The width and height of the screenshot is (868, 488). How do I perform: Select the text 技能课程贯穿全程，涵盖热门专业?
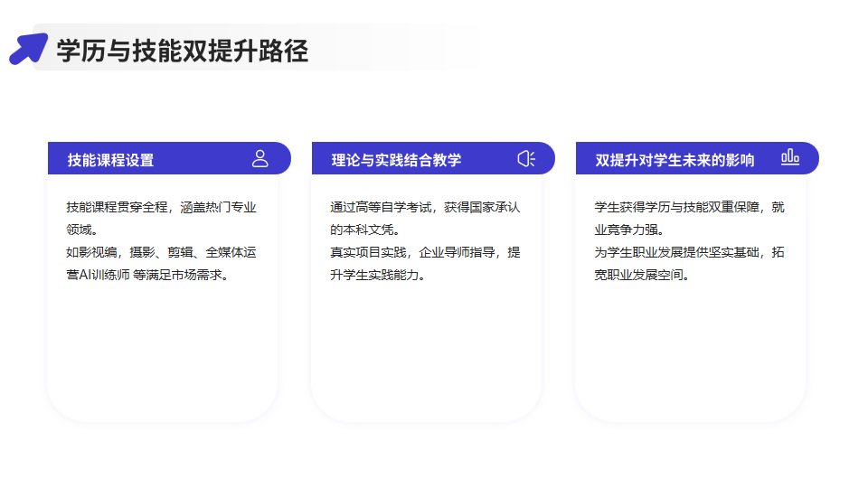pos(161,207)
